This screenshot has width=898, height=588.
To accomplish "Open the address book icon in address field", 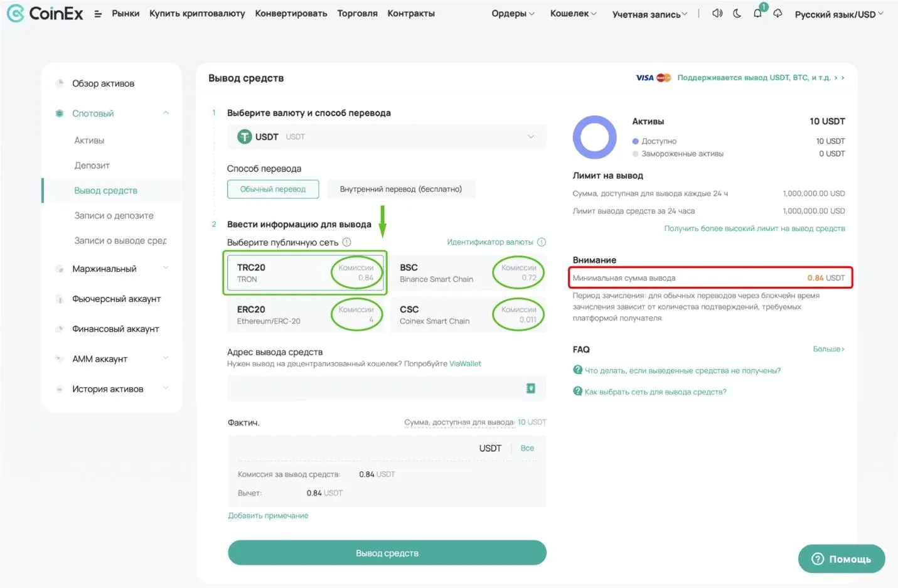I will pos(531,388).
